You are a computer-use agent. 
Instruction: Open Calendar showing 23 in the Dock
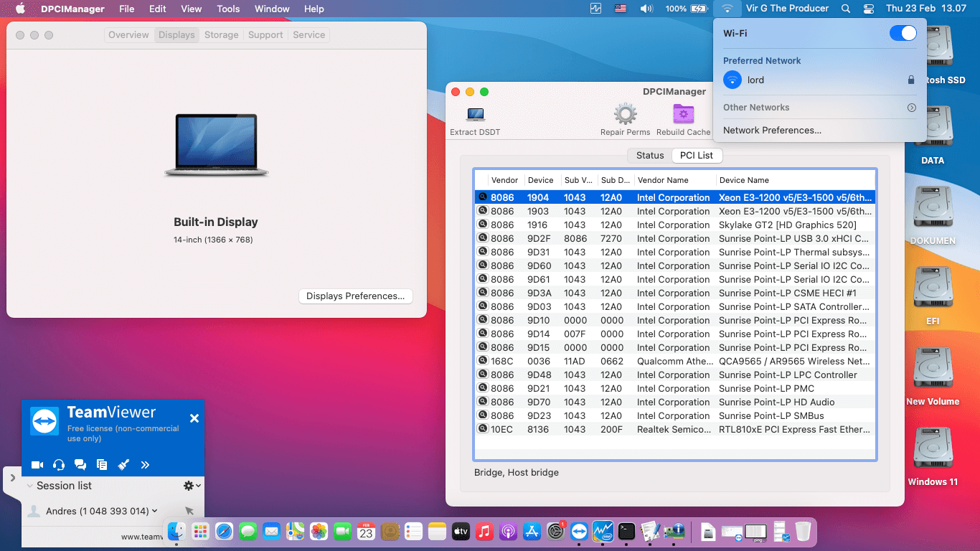click(x=367, y=532)
